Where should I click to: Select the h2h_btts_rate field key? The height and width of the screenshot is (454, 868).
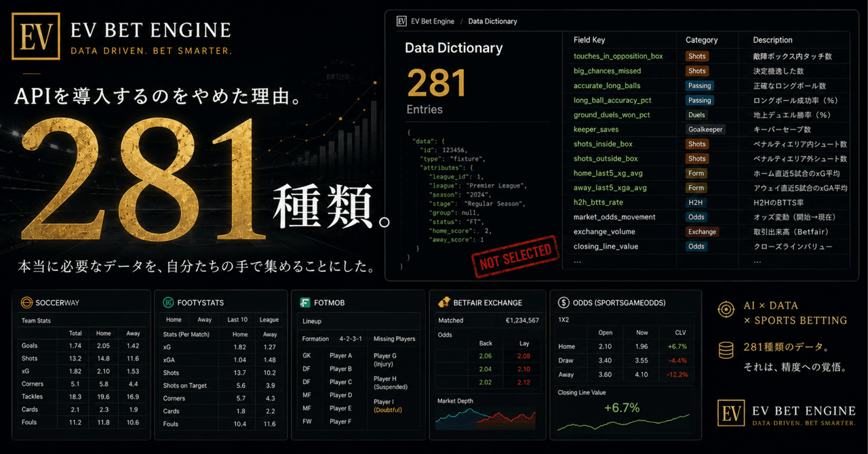tap(598, 202)
